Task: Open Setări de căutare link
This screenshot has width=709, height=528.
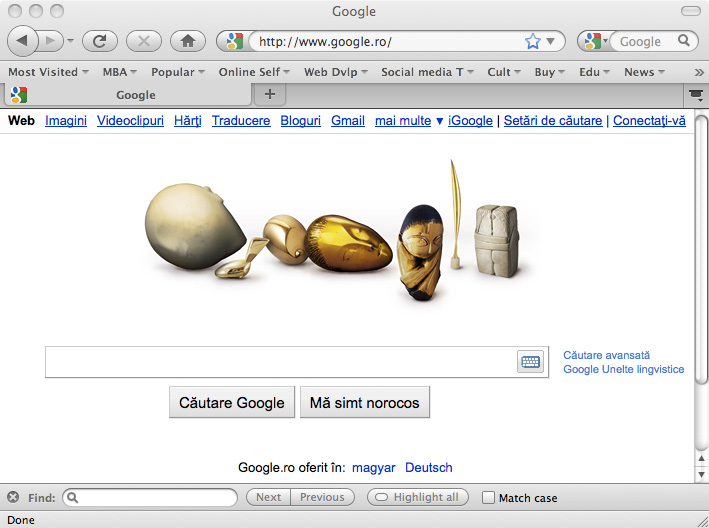Action: (553, 121)
